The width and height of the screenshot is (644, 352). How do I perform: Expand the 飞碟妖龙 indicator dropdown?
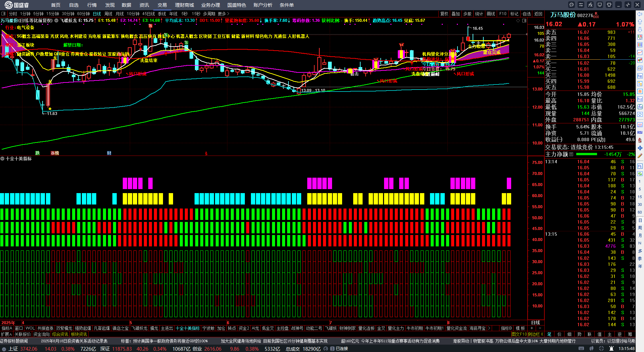point(57,20)
